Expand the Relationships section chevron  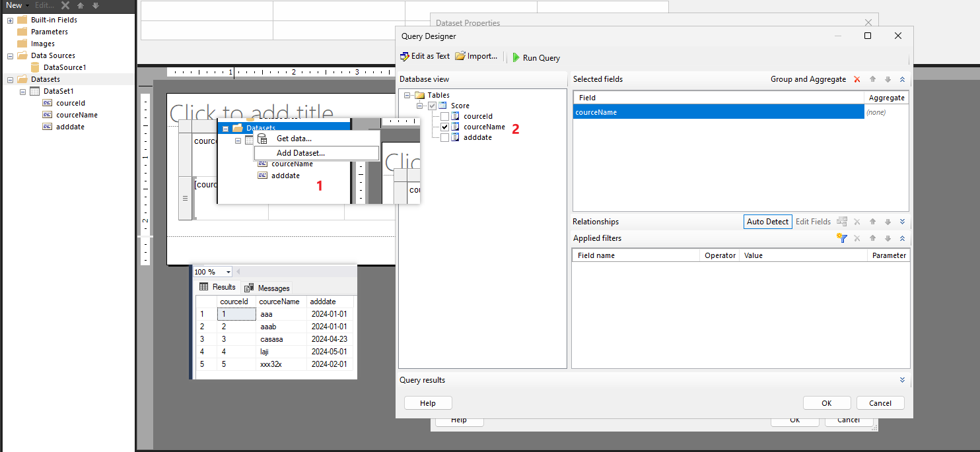902,222
